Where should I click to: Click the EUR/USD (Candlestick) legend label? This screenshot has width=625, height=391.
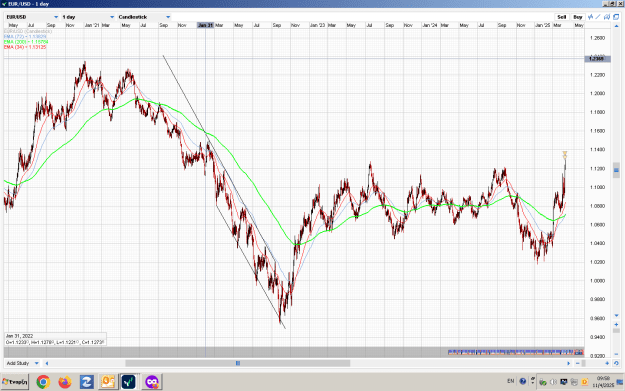pos(28,31)
